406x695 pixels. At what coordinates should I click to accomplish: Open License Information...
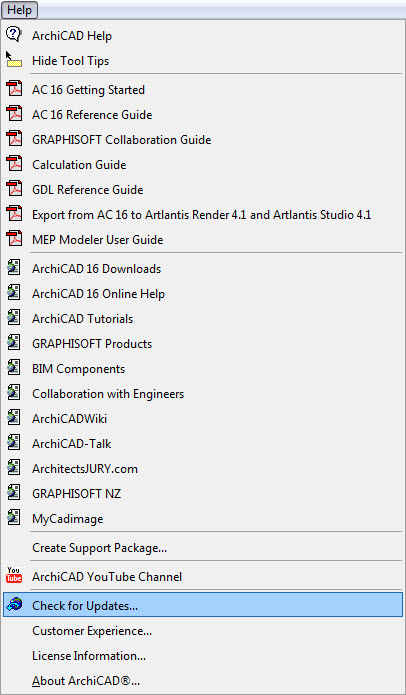pos(203,656)
